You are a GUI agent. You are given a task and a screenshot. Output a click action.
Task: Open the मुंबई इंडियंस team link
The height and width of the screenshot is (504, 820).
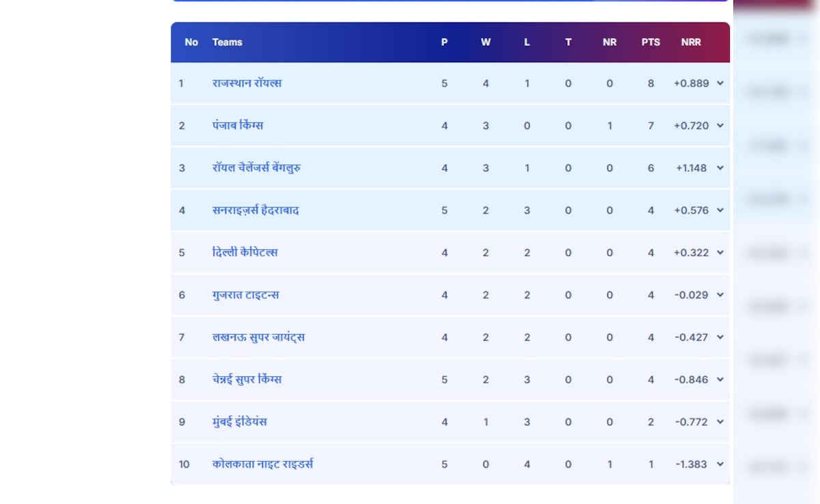coord(239,422)
